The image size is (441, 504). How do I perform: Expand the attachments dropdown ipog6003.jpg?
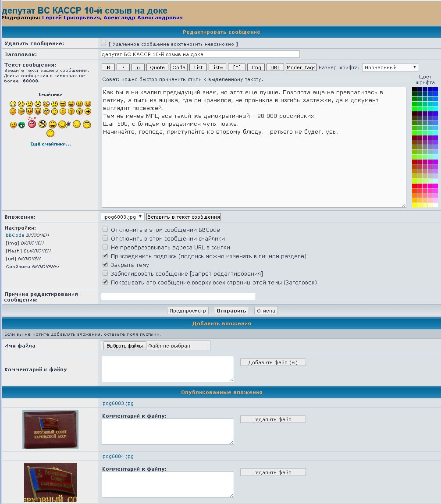click(122, 217)
